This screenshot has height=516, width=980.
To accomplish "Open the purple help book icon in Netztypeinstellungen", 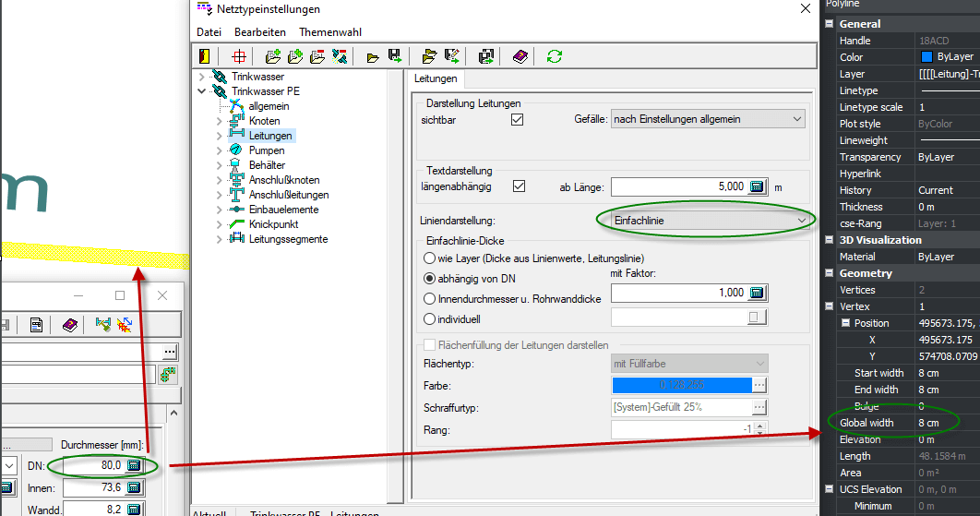I will tap(520, 56).
